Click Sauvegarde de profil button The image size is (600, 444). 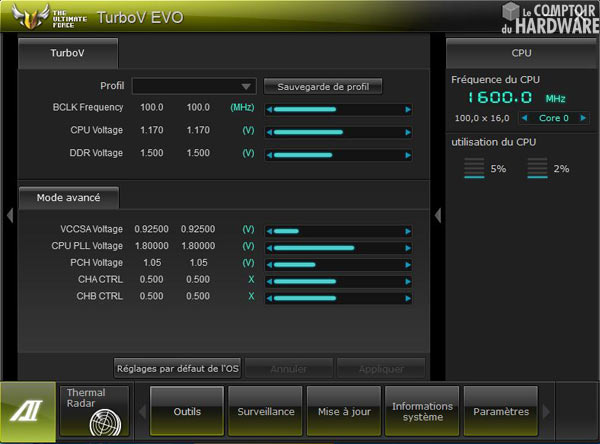point(322,86)
